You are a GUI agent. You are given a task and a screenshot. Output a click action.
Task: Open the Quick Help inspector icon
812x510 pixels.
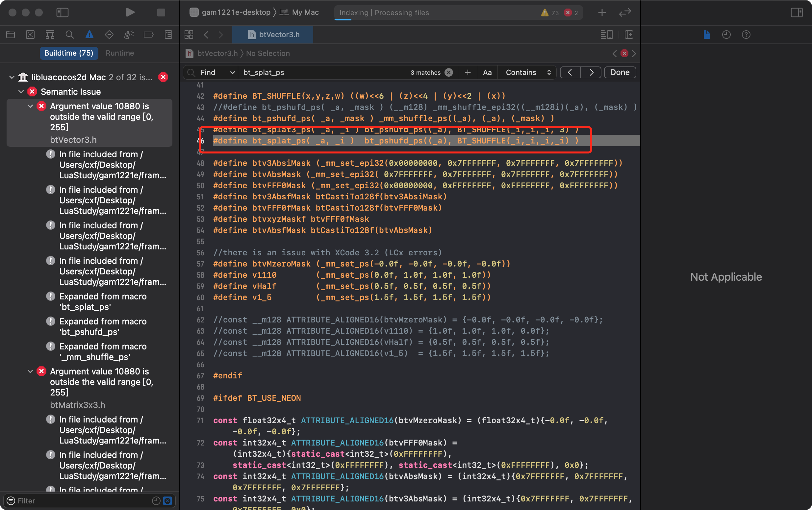pyautogui.click(x=746, y=35)
